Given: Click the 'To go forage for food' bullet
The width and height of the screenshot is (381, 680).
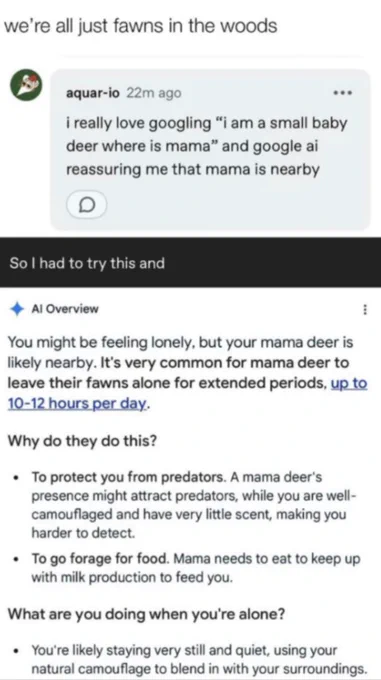Looking at the screenshot, I should point(195,568).
